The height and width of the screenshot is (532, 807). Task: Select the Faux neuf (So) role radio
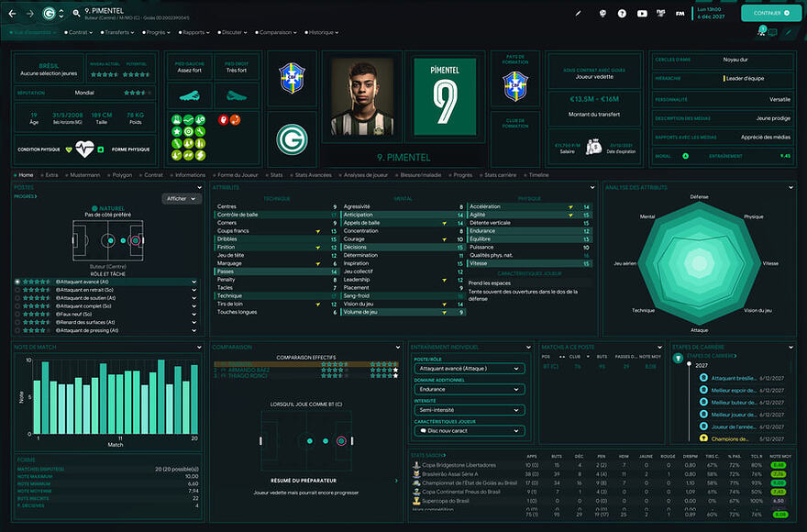coord(17,314)
